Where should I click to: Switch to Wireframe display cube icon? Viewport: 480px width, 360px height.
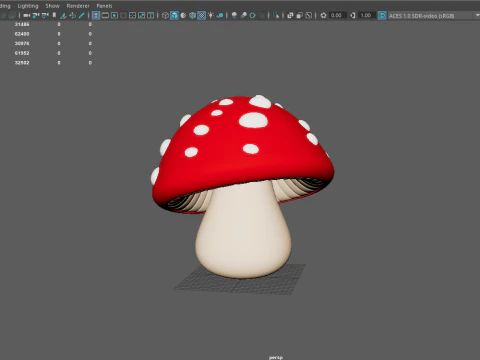coord(165,15)
